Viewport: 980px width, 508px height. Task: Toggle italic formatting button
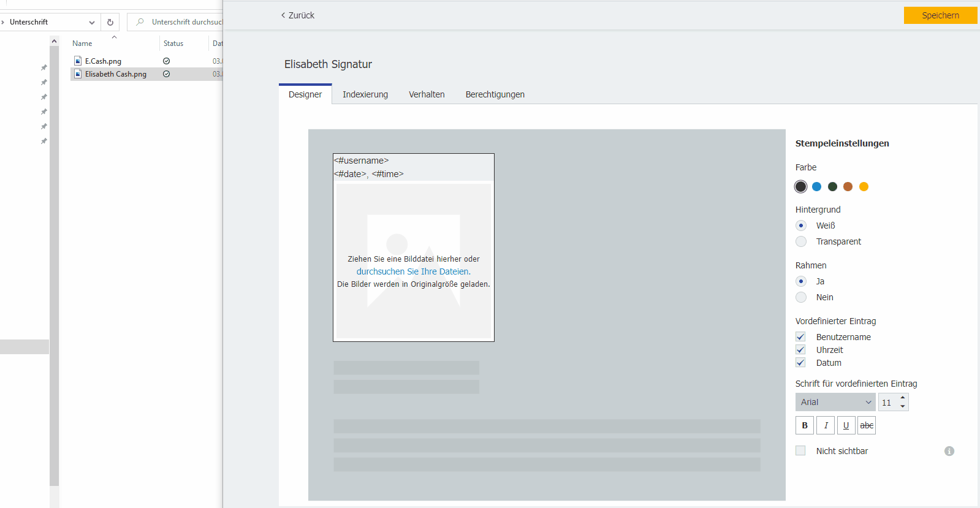pyautogui.click(x=826, y=425)
